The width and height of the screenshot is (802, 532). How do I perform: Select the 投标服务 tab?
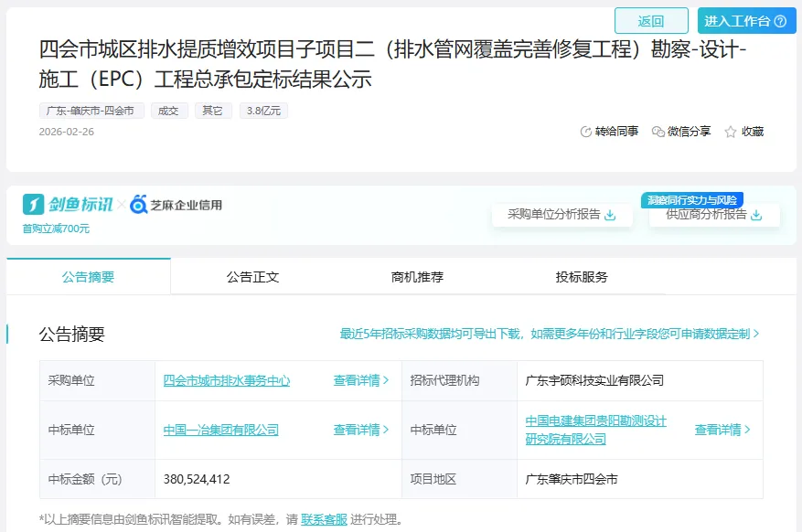(582, 277)
